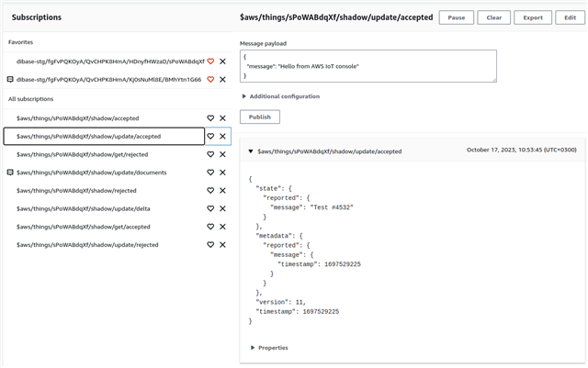This screenshot has height=368, width=588.
Task: Favorite the shadow/get/accepted subscription
Action: tap(210, 227)
